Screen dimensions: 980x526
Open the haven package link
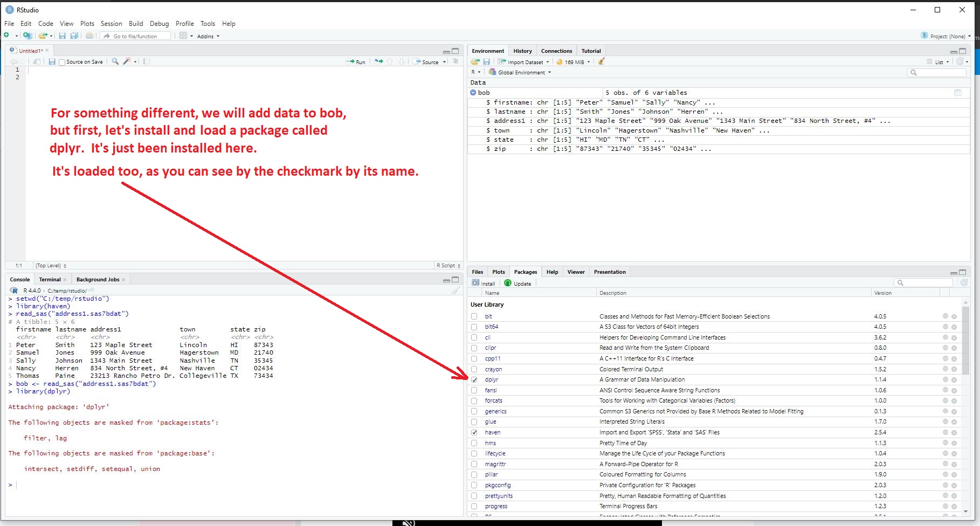click(492, 432)
